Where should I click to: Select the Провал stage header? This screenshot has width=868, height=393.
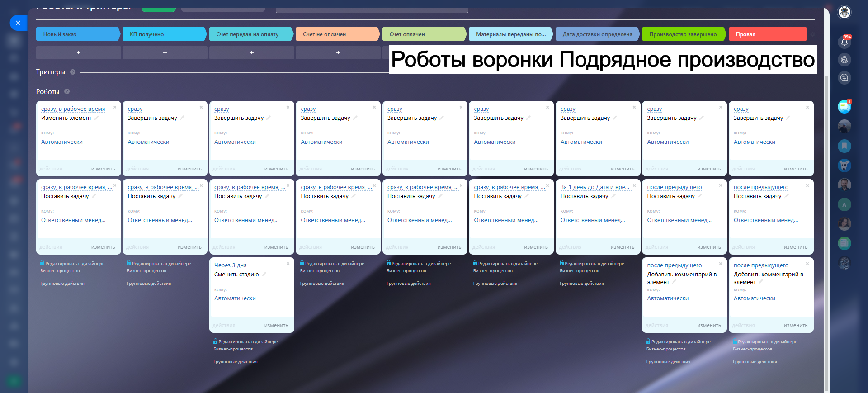(767, 34)
